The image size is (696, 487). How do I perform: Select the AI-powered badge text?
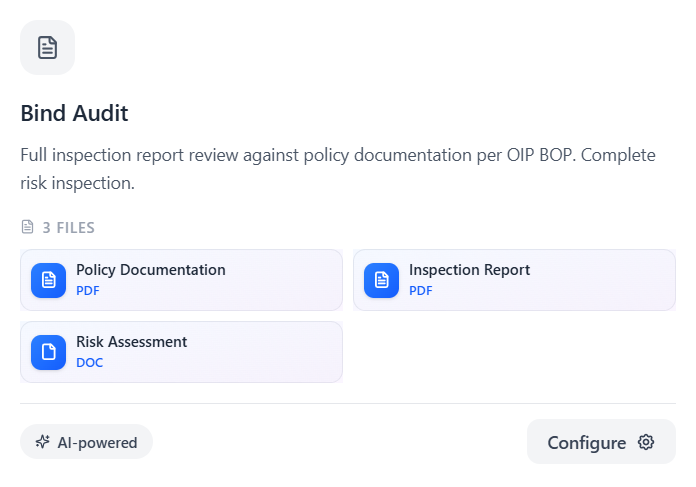tap(97, 442)
